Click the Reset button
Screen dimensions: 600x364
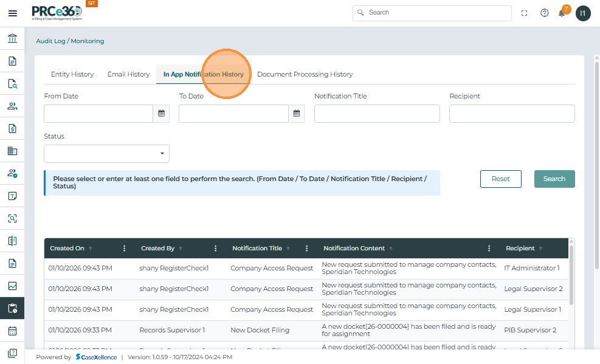click(x=500, y=179)
